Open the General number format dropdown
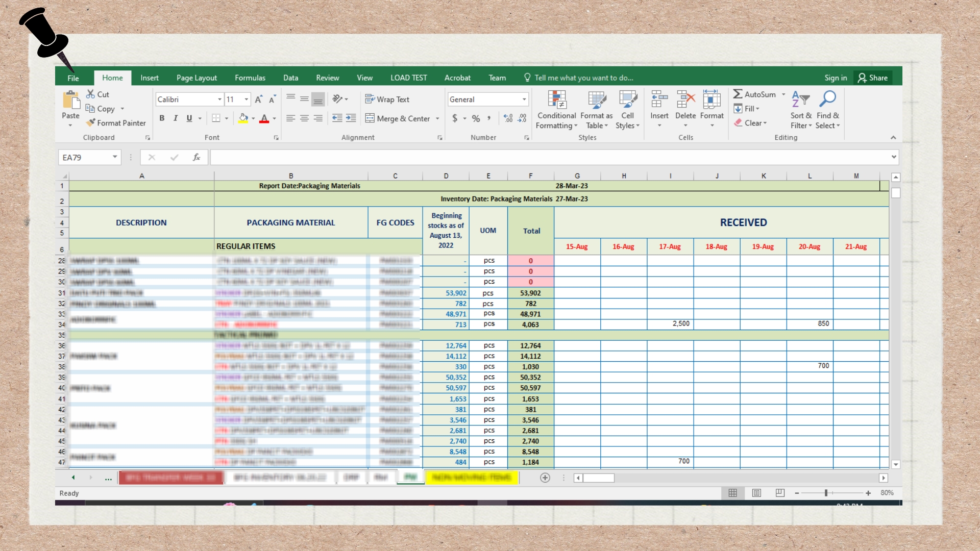980x551 pixels. click(524, 99)
